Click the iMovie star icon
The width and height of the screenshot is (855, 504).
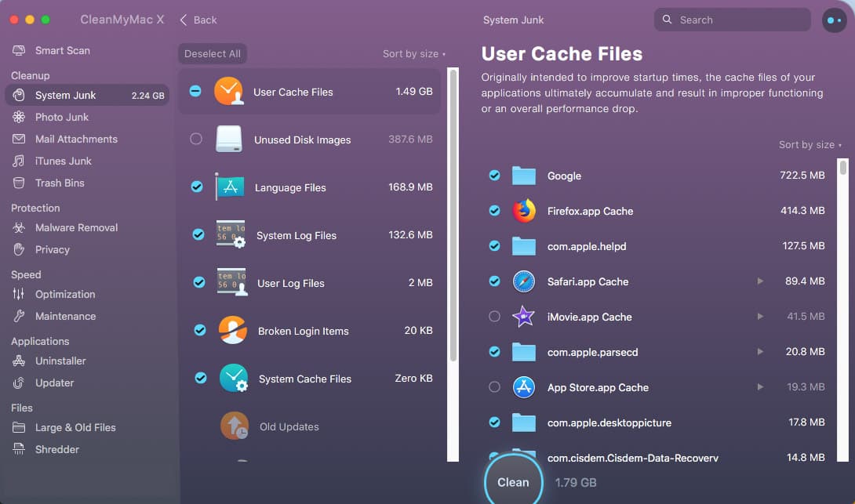(x=523, y=317)
